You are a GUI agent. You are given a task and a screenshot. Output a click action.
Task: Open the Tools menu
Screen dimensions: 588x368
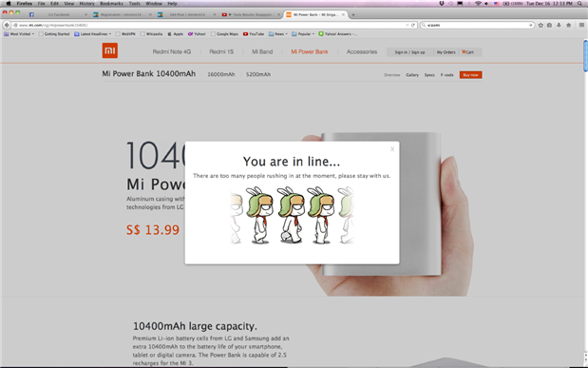point(134,4)
